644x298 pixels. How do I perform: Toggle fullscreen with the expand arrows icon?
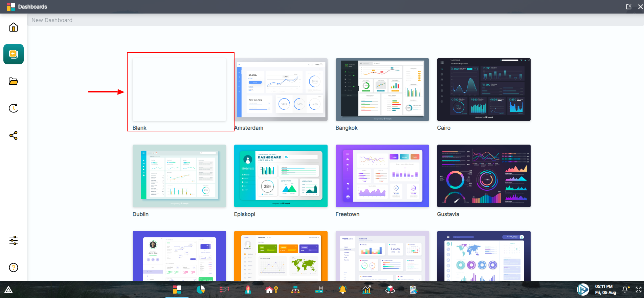[639, 290]
